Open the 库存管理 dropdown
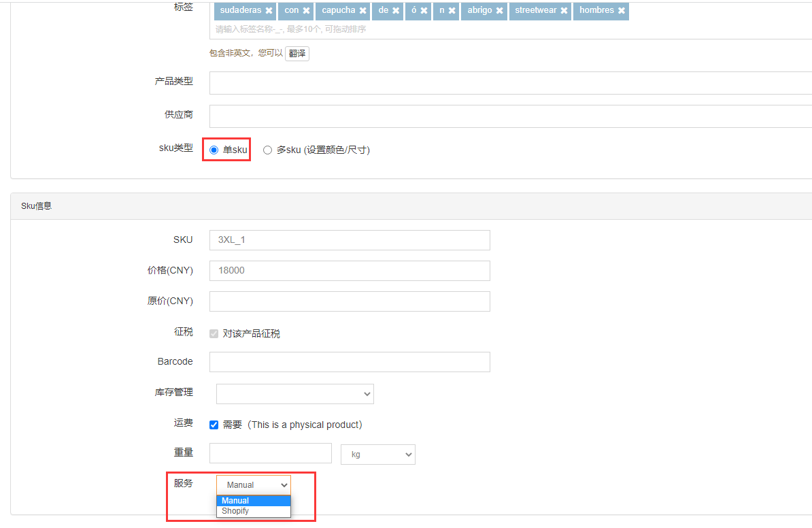Screen dimensions: 812x528 [x=294, y=394]
